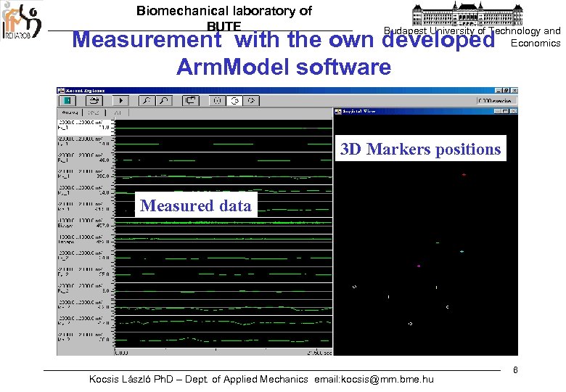Viewport: 566px width, 392px height.
Task: Click the 0.000 time axis start label
Action: (x=122, y=353)
